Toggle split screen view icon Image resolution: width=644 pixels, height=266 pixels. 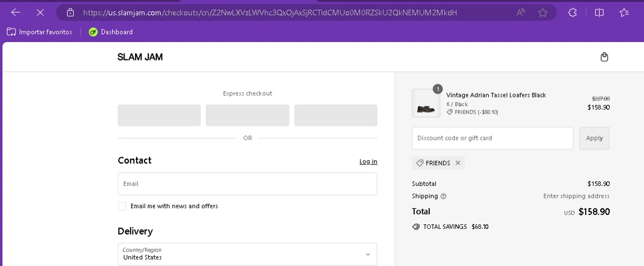[x=599, y=12]
